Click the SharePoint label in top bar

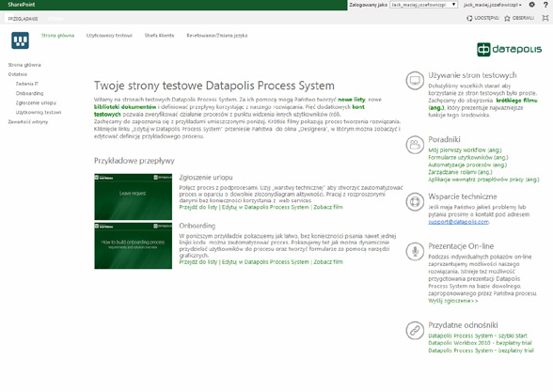tap(22, 5)
